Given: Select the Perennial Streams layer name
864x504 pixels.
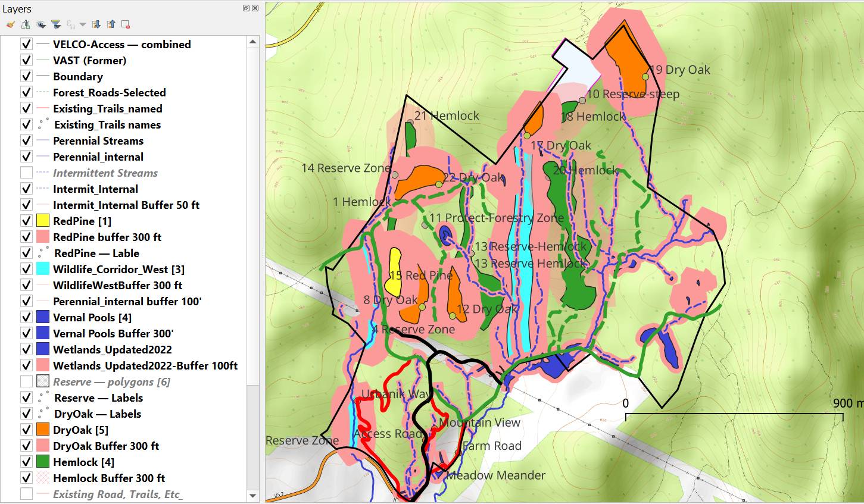Looking at the screenshot, I should (x=98, y=140).
